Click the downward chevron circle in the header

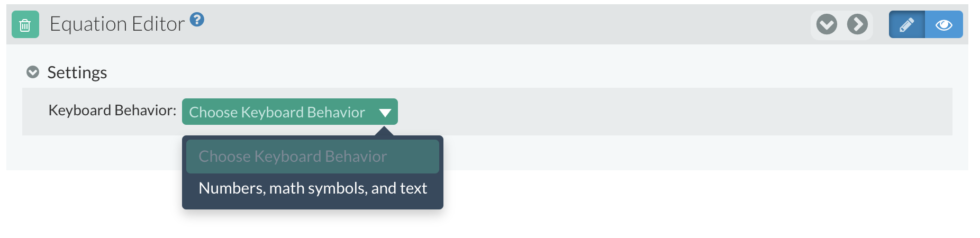tap(827, 24)
